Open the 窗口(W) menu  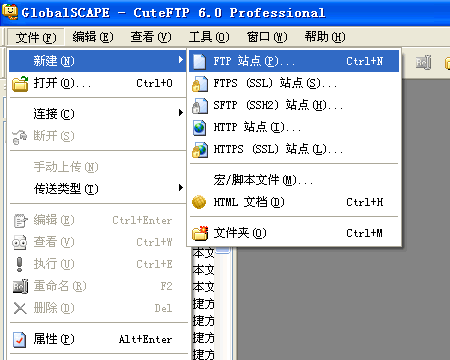click(x=267, y=37)
